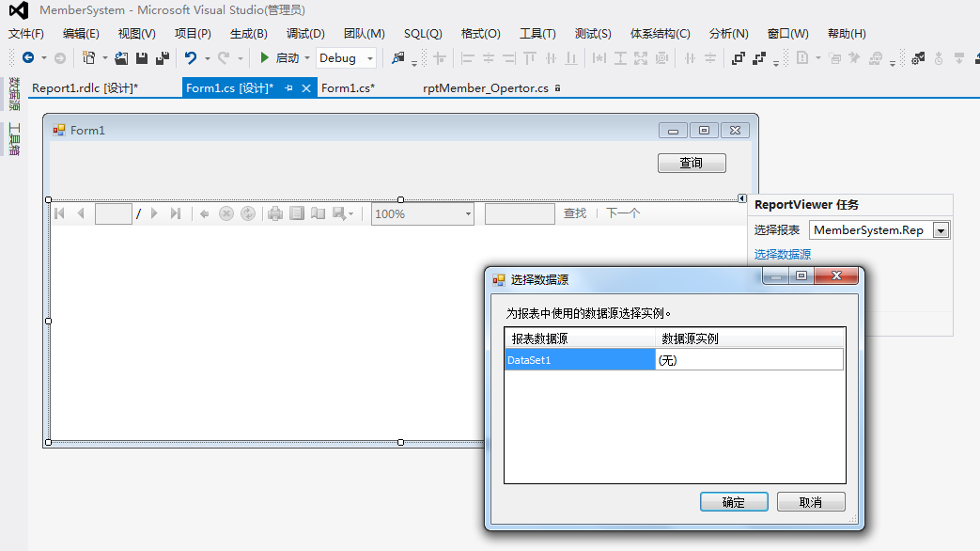Open the 帮助(H) menu
This screenshot has height=551, width=980.
(x=847, y=34)
